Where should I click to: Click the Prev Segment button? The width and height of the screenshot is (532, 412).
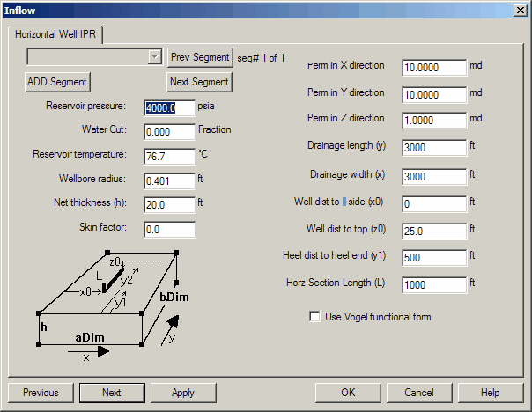click(200, 57)
